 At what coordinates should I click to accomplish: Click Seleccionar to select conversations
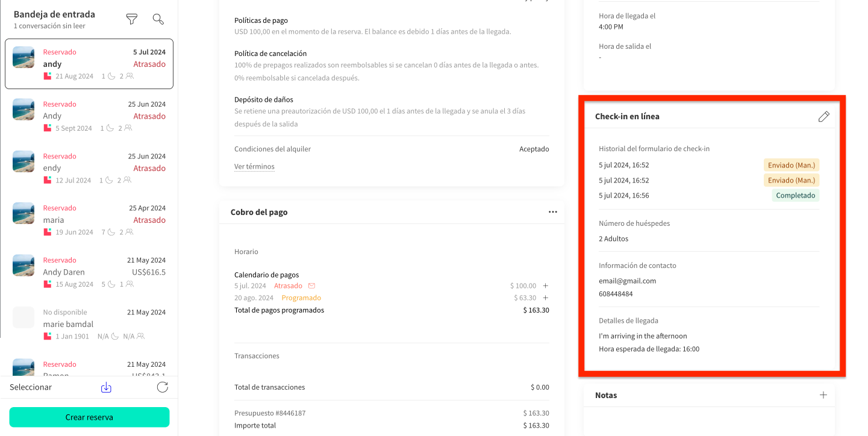coord(31,387)
